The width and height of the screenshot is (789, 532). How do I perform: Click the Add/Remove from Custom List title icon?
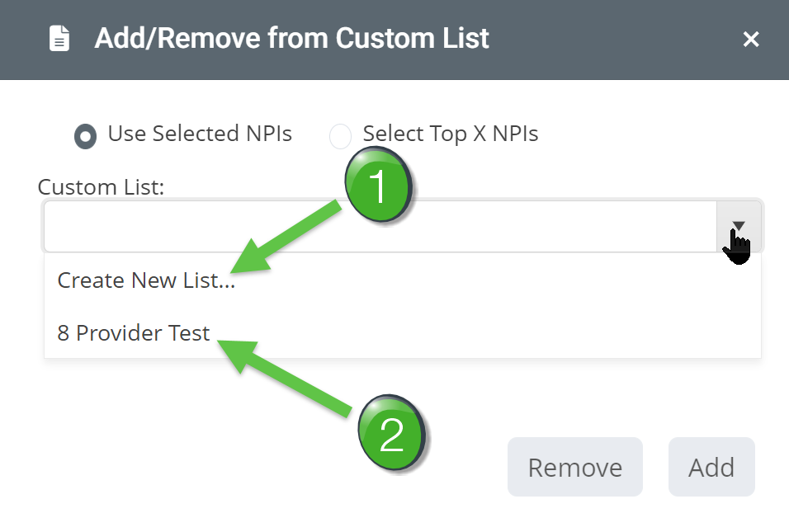point(58,38)
